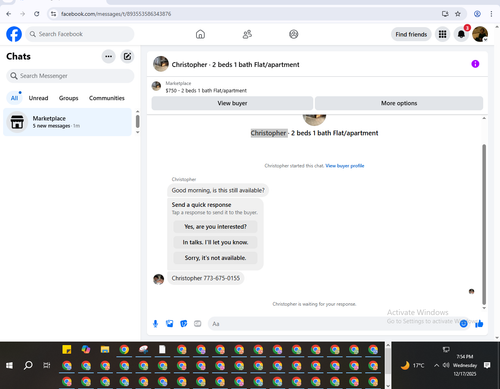Open the Windows Start button
Viewport: 500px width, 389px height.
click(9, 365)
